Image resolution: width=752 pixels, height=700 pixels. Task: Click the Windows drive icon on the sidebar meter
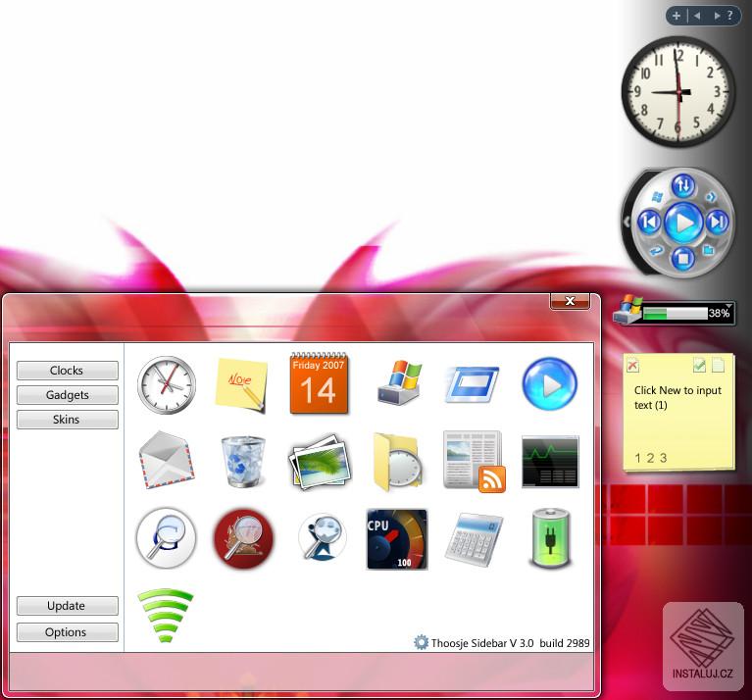point(627,309)
